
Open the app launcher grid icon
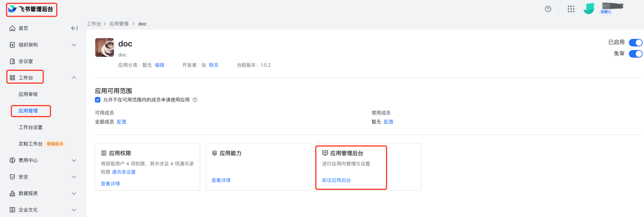tap(571, 9)
